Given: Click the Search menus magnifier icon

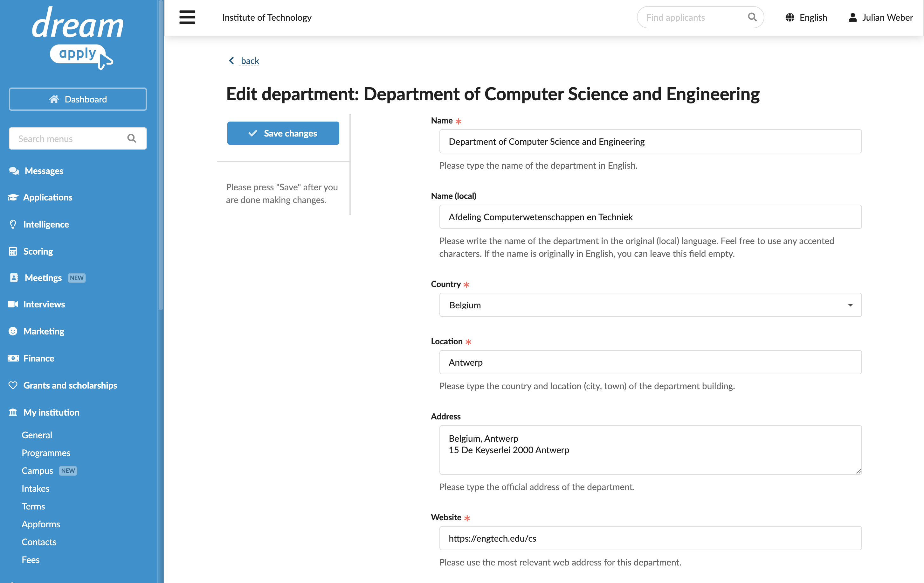Looking at the screenshot, I should tap(132, 138).
